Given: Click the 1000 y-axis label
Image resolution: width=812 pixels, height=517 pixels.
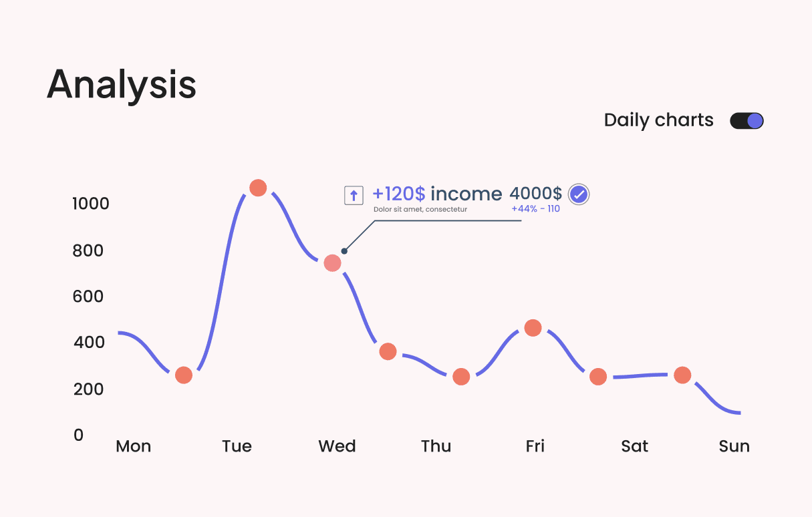Looking at the screenshot, I should [90, 204].
